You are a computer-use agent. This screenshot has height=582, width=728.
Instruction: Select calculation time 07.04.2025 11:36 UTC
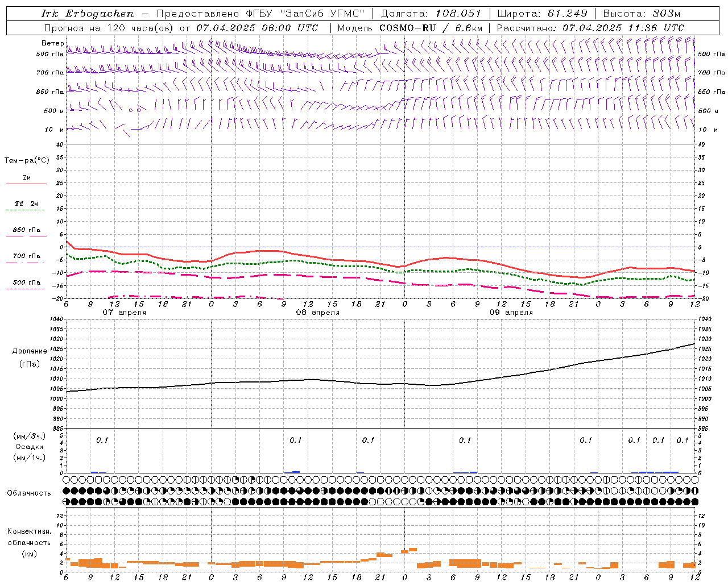(623, 28)
